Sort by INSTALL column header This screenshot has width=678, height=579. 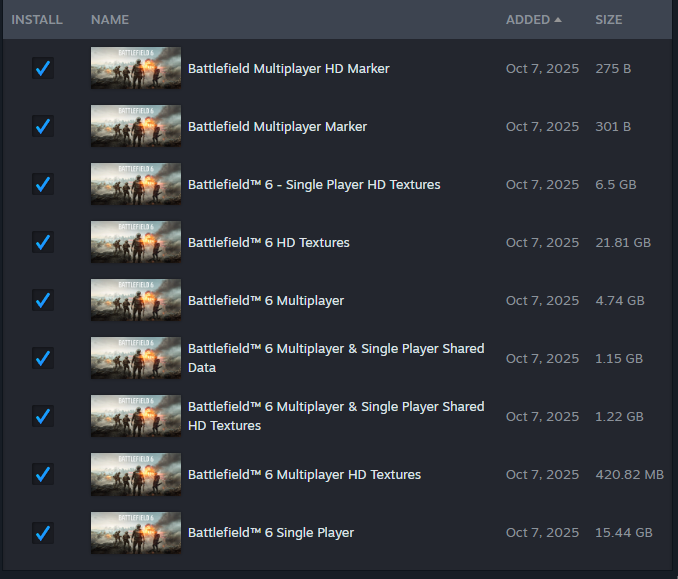click(37, 20)
